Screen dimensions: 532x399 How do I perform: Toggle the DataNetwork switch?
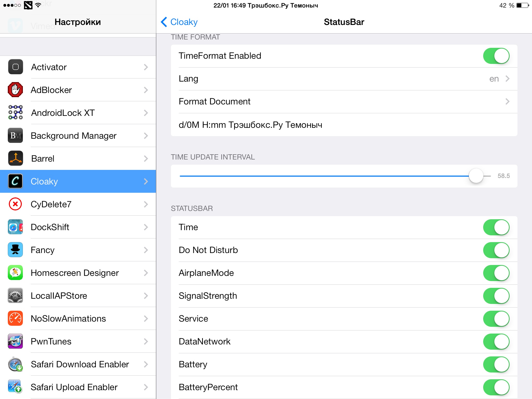coord(496,342)
